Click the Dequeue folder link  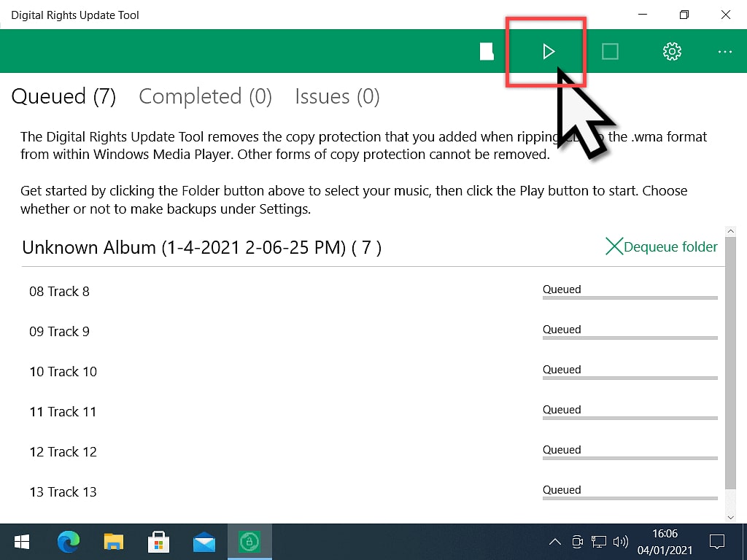tap(670, 246)
